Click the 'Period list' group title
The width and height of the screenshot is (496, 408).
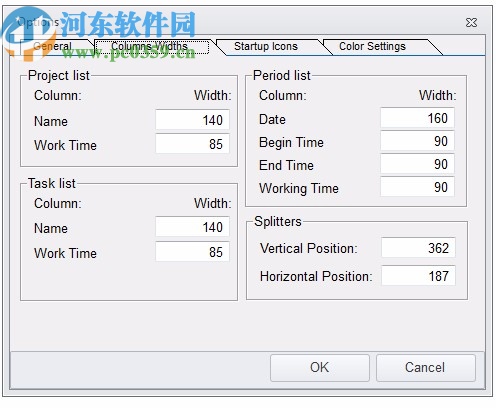click(282, 75)
